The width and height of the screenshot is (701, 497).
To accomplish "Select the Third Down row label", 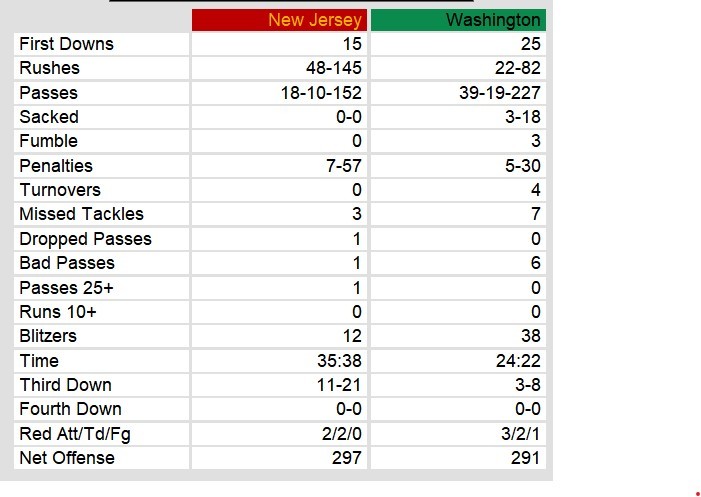I will 66,385.
